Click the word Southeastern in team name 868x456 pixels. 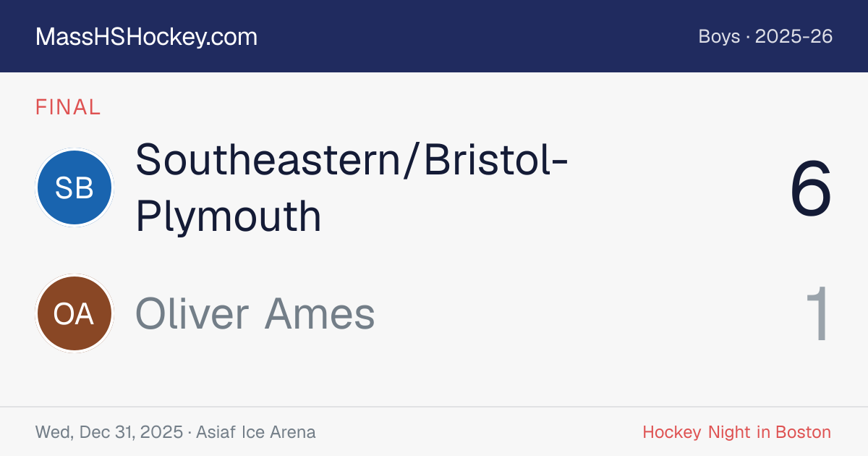[x=268, y=160]
